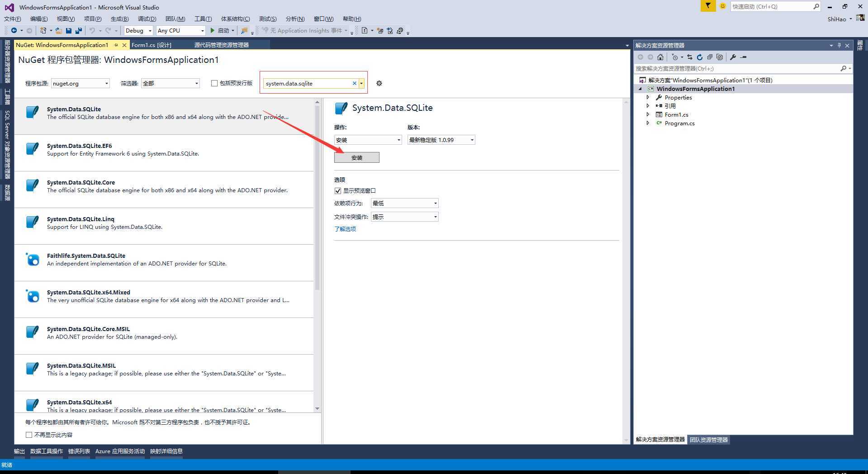Open the 错误列表 panel tab
The image size is (868, 474).
(79, 451)
